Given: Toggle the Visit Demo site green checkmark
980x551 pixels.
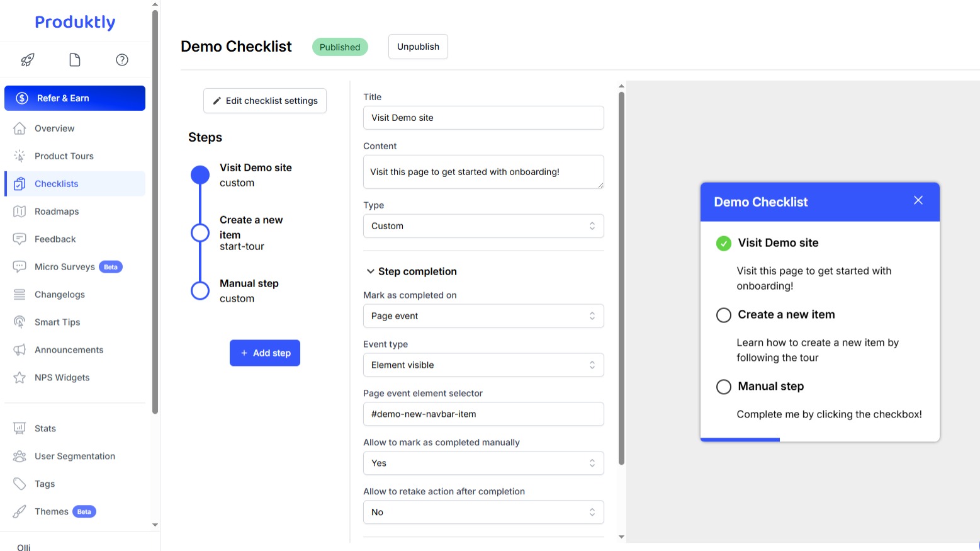Looking at the screenshot, I should (x=724, y=243).
